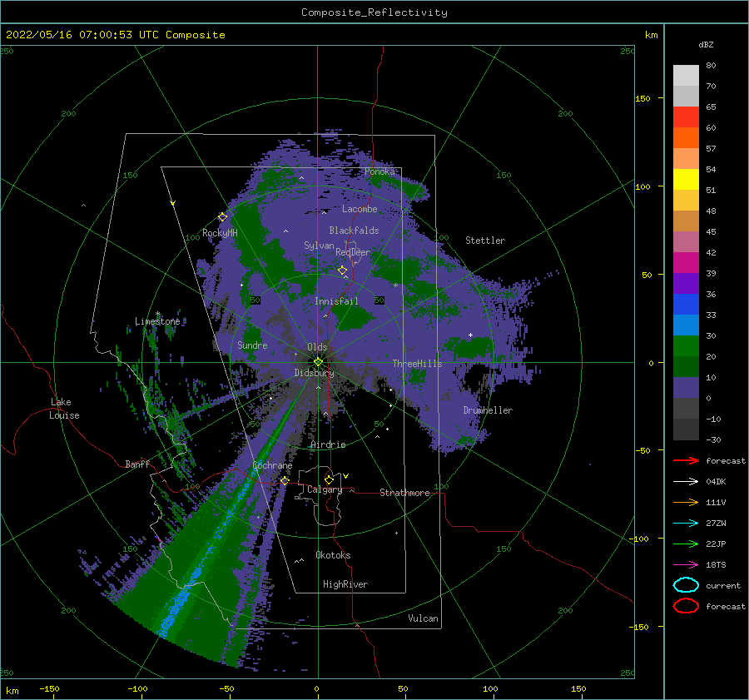The image size is (749, 700).
Task: Click the yellow station marker below Cochrane
Action: pos(285,480)
